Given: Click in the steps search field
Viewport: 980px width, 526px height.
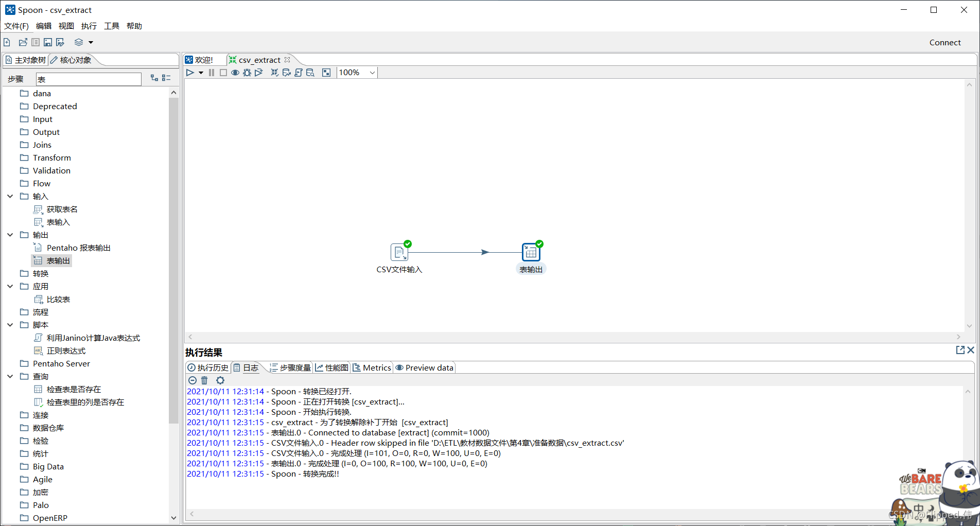Looking at the screenshot, I should [x=88, y=79].
